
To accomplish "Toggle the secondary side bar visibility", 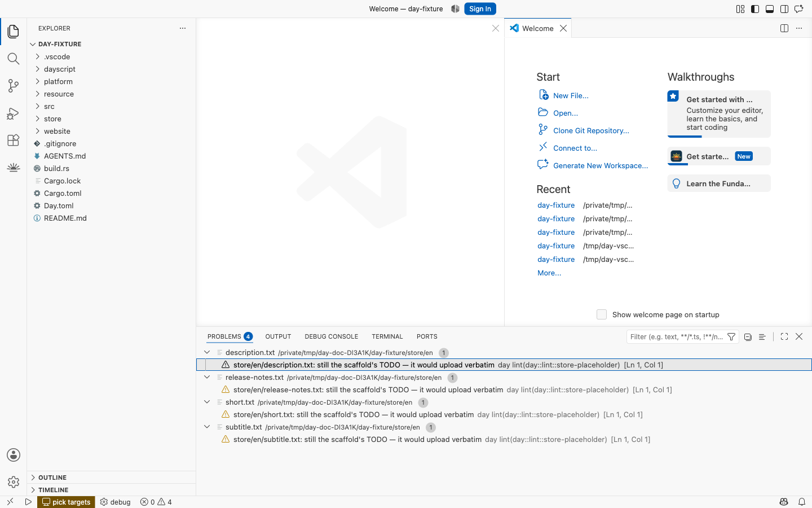I will (784, 9).
